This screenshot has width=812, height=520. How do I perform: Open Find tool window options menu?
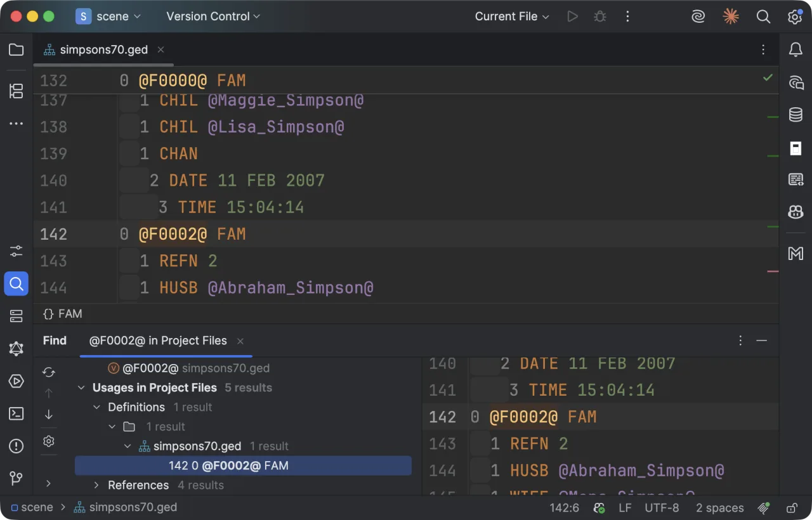point(740,341)
